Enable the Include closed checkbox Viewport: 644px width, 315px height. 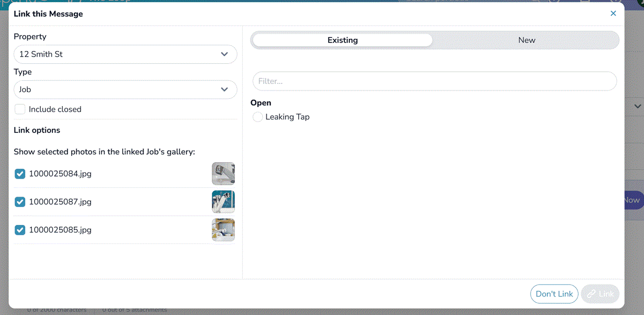pos(20,109)
